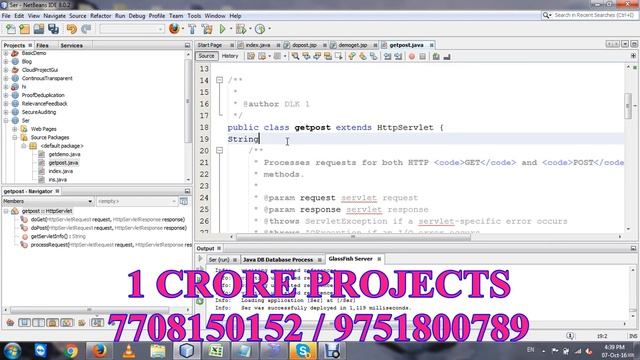The image size is (640, 360).
Task: Select ins.java in the project tree
Action: [x=58, y=180]
